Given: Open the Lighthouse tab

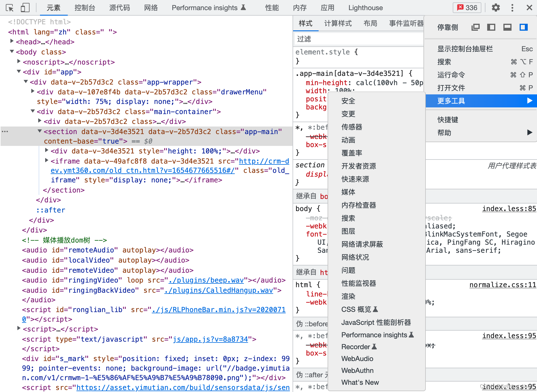Looking at the screenshot, I should pos(366,8).
